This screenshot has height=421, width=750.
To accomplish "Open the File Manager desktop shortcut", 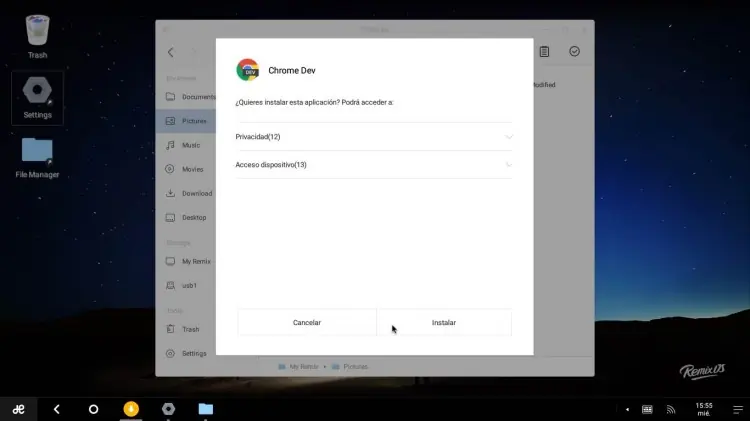I will coord(37,158).
